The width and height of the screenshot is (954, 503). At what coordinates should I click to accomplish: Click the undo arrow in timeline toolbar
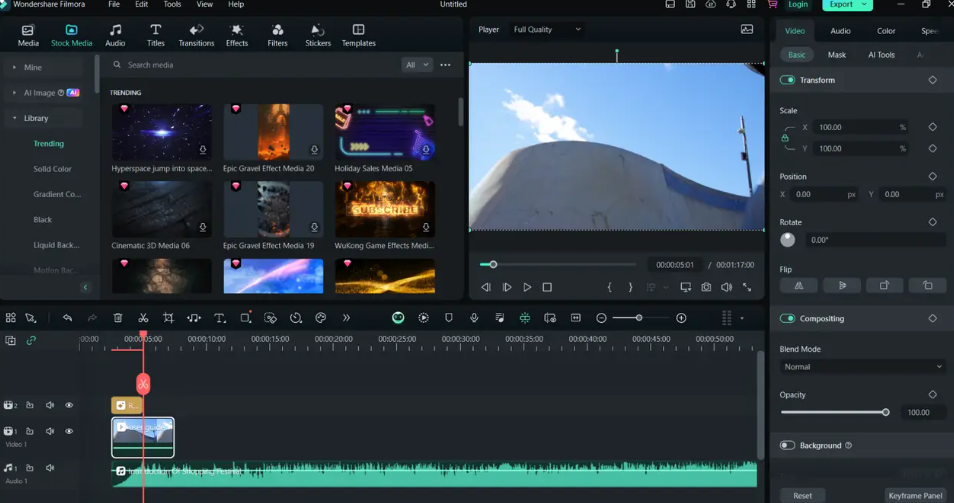(67, 318)
